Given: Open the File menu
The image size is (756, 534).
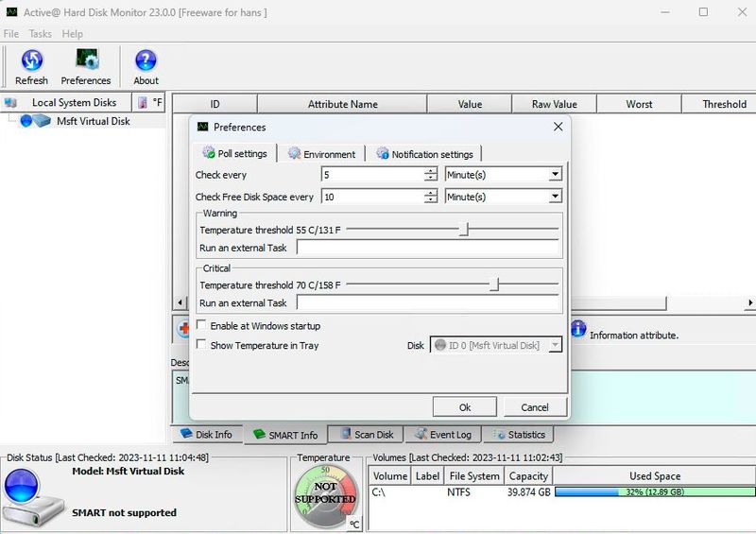Looking at the screenshot, I should (x=11, y=34).
